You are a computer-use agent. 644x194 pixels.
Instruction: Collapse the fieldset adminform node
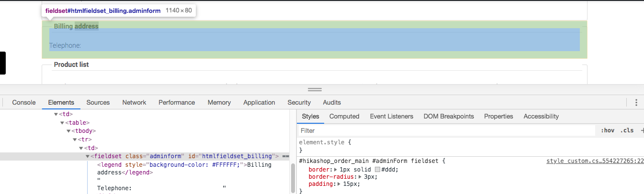click(x=87, y=156)
